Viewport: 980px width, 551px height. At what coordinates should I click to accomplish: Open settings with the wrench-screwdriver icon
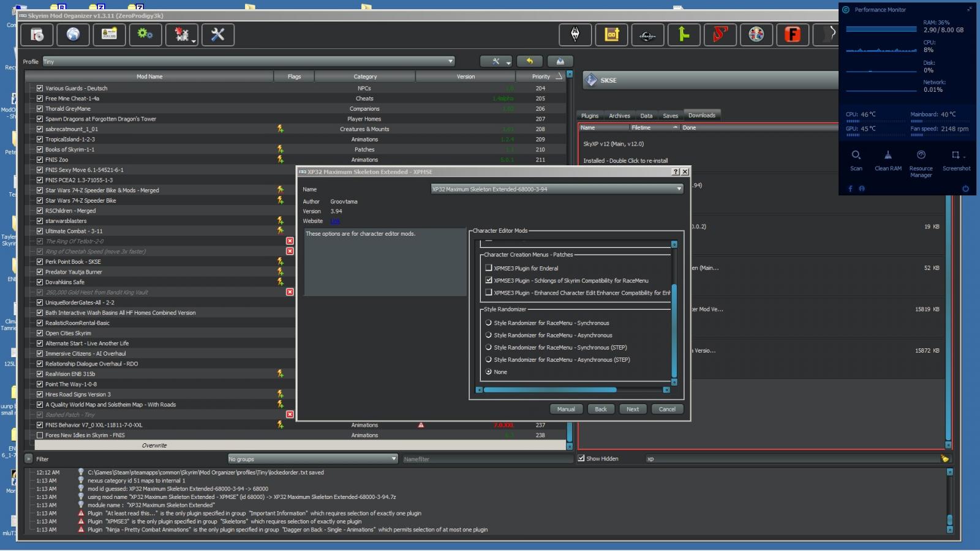[218, 35]
